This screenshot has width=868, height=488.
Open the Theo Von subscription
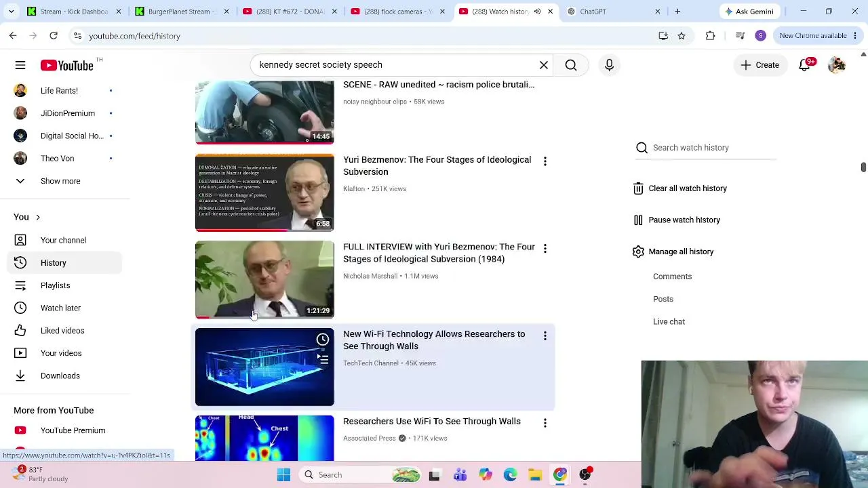[x=58, y=159]
